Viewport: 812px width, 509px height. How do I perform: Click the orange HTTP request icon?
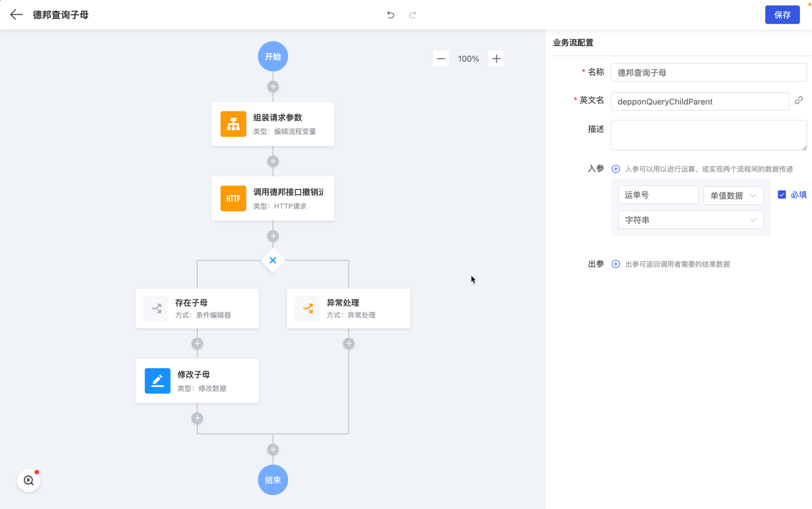click(233, 198)
